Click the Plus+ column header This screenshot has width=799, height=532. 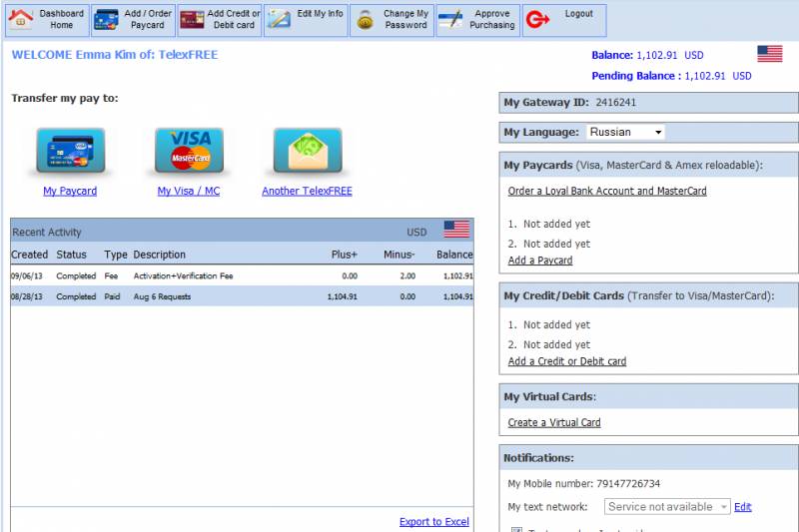pyautogui.click(x=344, y=255)
